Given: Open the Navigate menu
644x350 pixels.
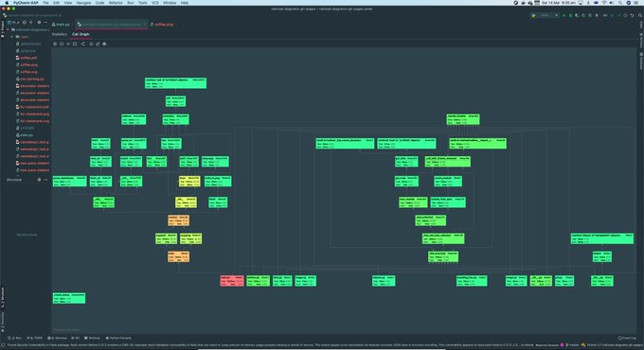Looking at the screenshot, I should click(x=83, y=3).
